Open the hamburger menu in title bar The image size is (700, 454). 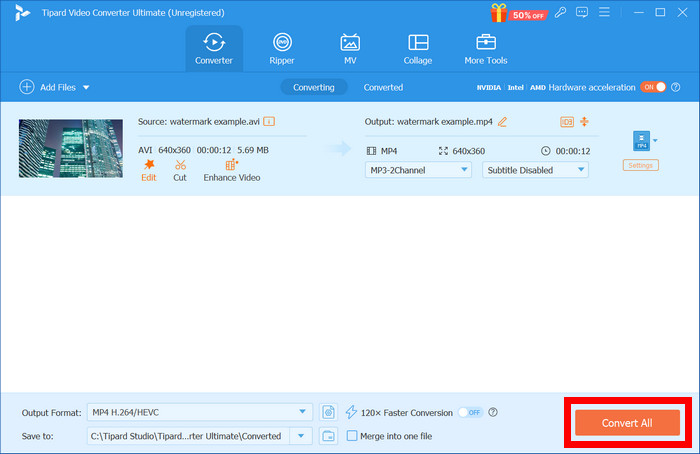coord(604,12)
